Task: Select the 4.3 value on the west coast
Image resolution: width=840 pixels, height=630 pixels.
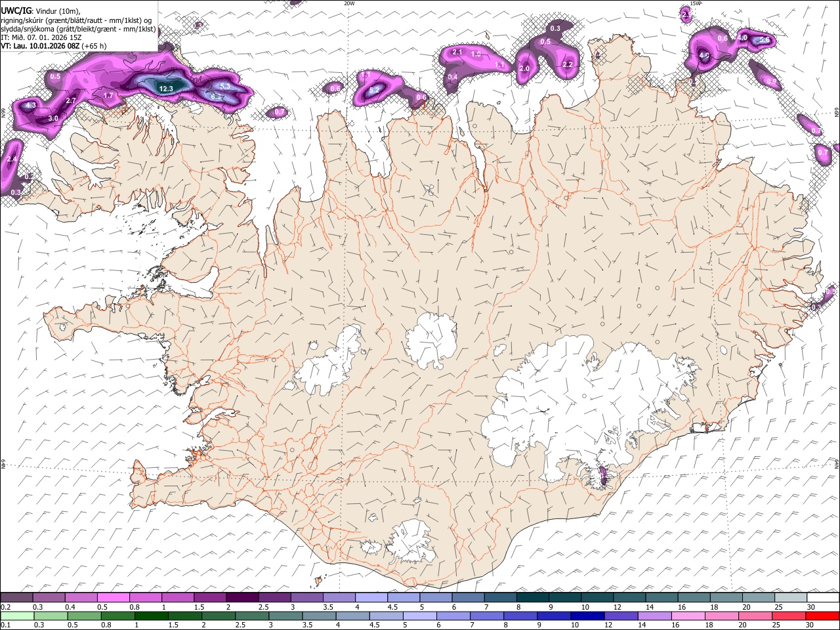Action: 30,105
